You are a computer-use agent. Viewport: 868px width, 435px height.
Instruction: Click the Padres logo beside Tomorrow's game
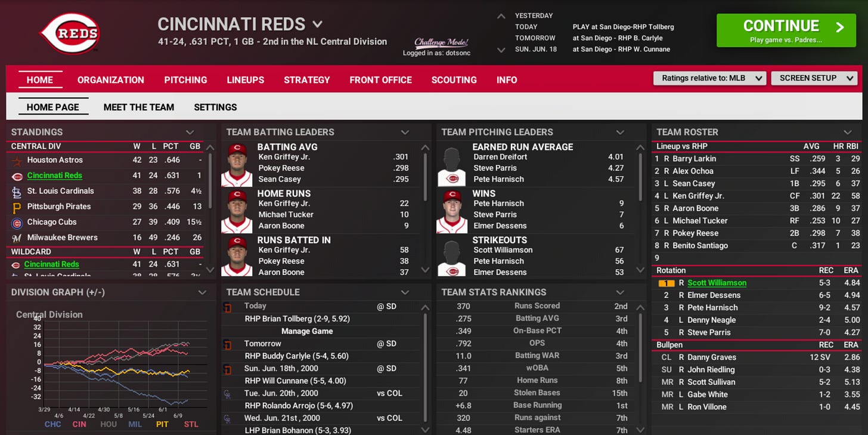(227, 344)
